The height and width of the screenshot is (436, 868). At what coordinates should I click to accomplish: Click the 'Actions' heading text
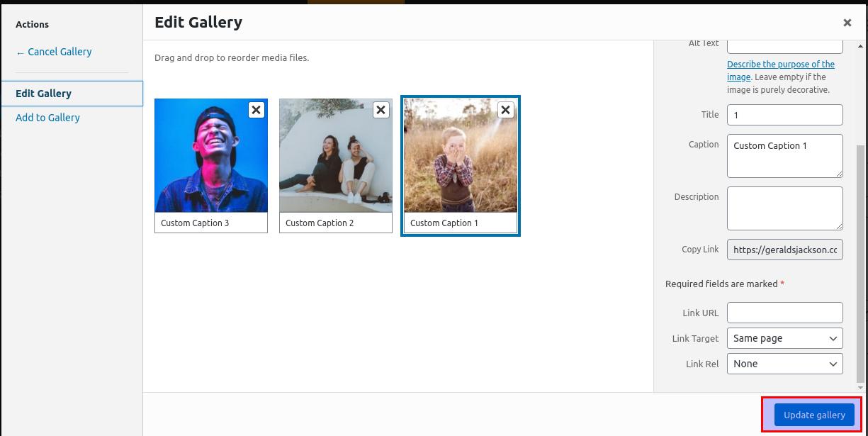[x=32, y=24]
